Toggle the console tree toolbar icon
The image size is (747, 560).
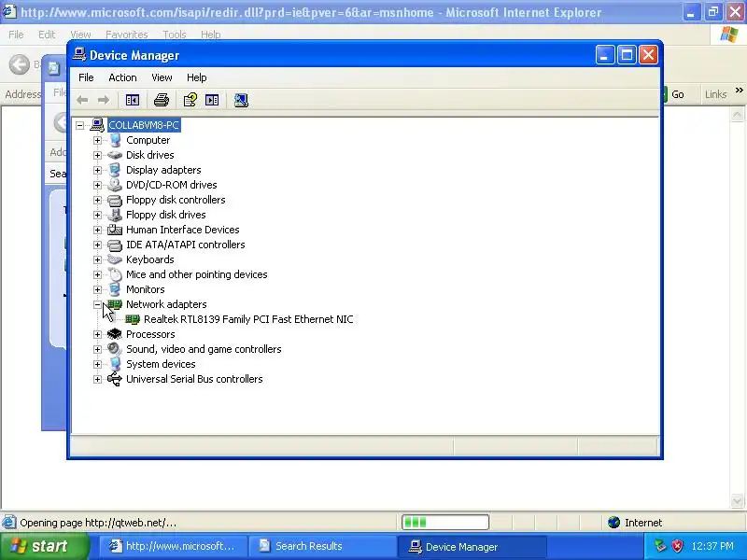coord(133,100)
